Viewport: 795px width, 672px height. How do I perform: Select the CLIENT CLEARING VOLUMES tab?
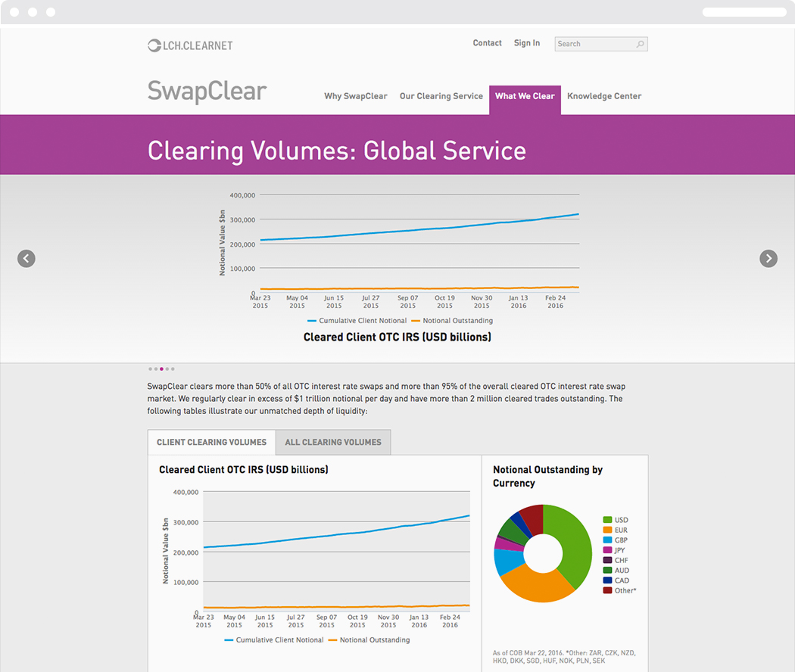tap(211, 442)
